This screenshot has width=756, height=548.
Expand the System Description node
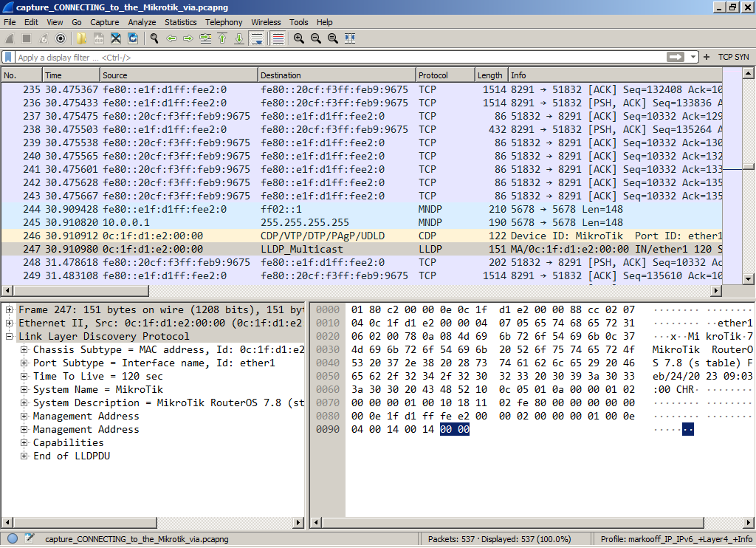point(24,403)
